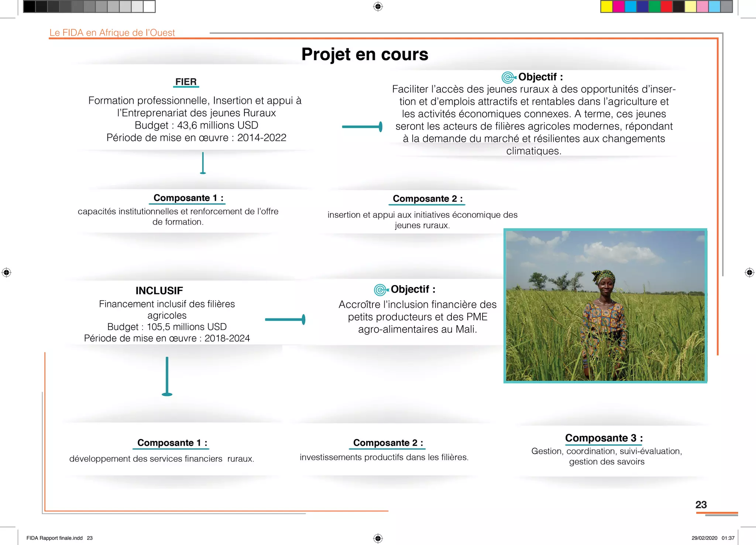Click Composante 2 heading above 'investissements productifs'
The image size is (756, 545).
tap(388, 443)
